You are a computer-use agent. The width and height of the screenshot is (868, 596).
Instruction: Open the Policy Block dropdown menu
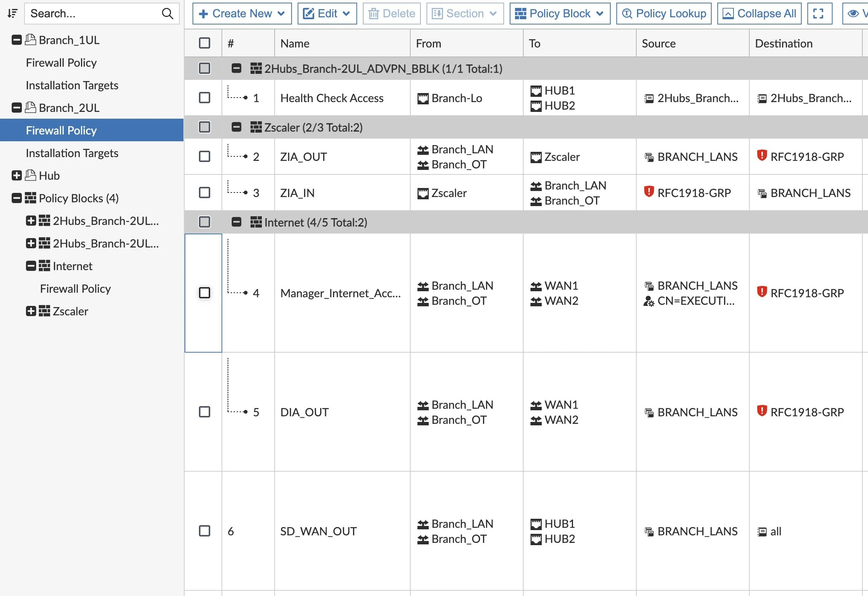click(x=559, y=14)
